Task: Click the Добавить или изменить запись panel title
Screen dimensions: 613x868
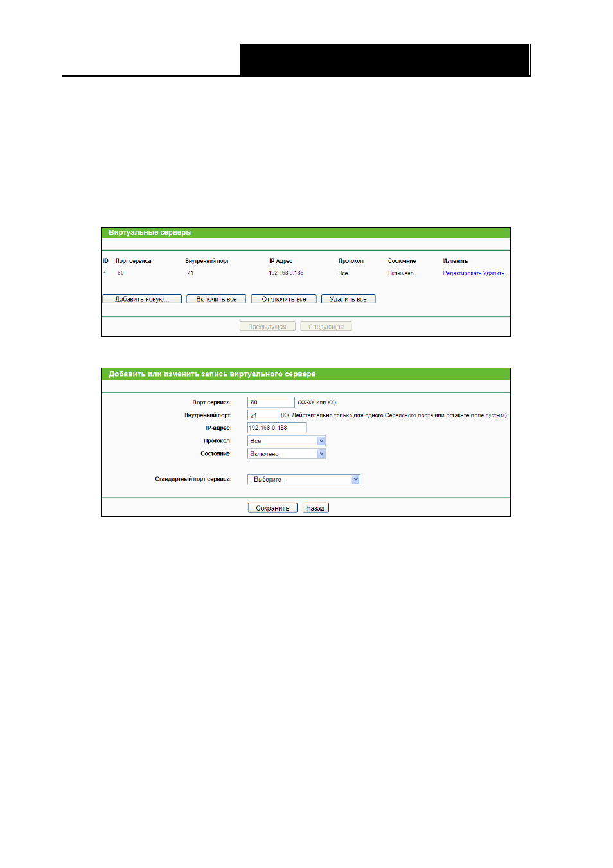Action: 212,374
